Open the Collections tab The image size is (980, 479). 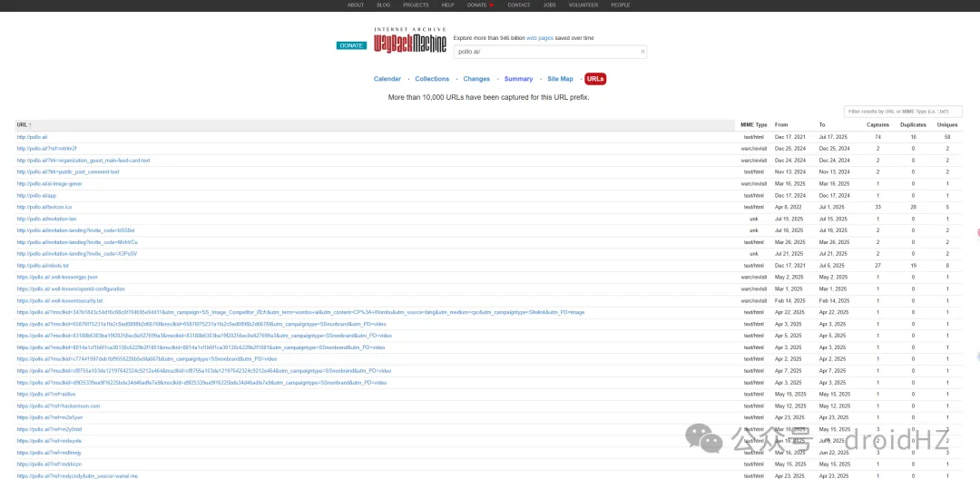432,79
